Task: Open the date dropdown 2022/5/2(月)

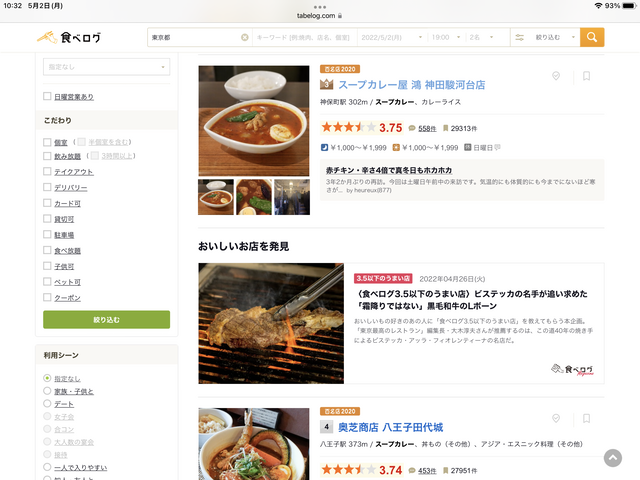Action: (x=392, y=37)
